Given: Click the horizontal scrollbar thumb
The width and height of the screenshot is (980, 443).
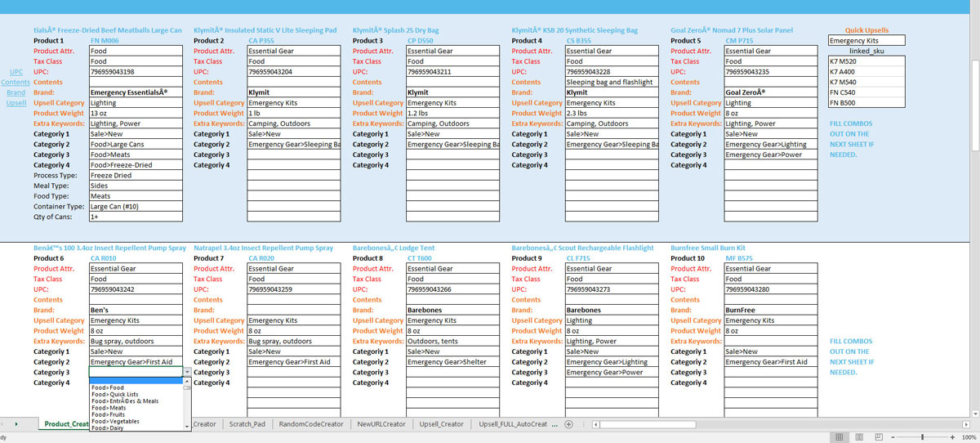Looking at the screenshot, I should pos(649,424).
